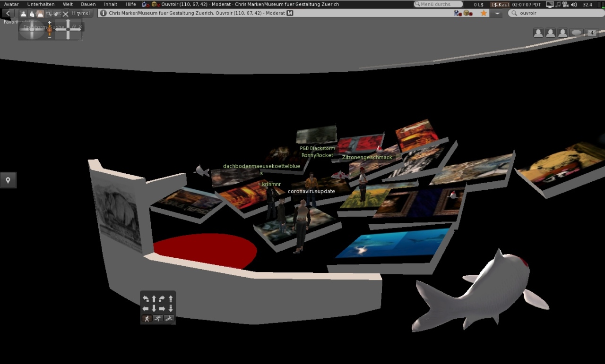Click the camera zoom-out minus sign
The width and height of the screenshot is (605, 364).
click(x=50, y=38)
